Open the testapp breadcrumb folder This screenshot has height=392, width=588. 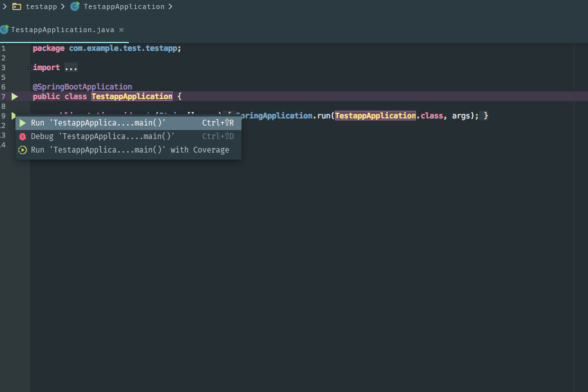[x=41, y=6]
